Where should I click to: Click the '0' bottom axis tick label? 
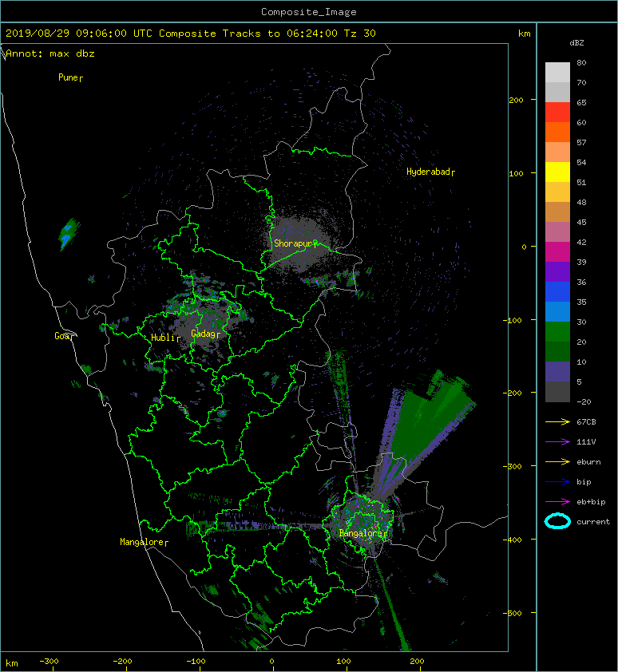click(271, 662)
